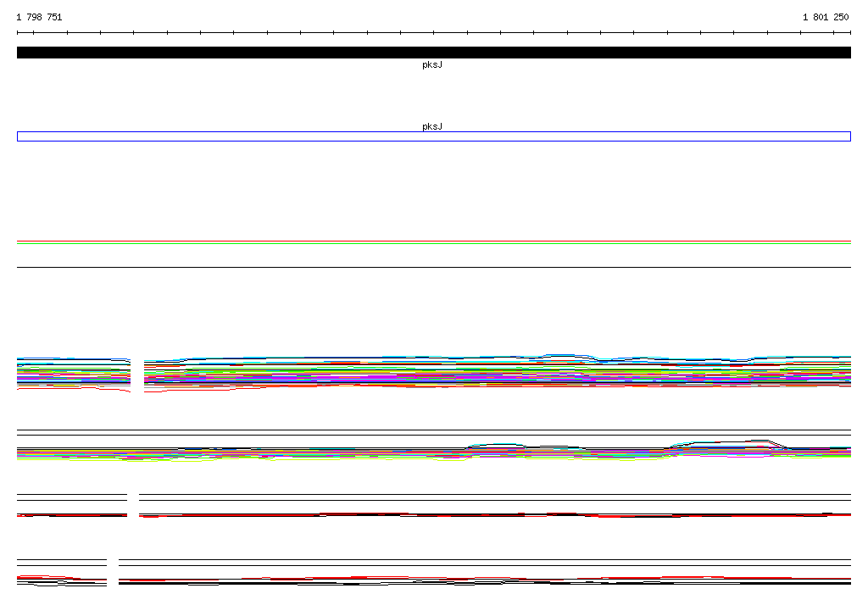Click the black pksJ gene bar

(x=433, y=53)
